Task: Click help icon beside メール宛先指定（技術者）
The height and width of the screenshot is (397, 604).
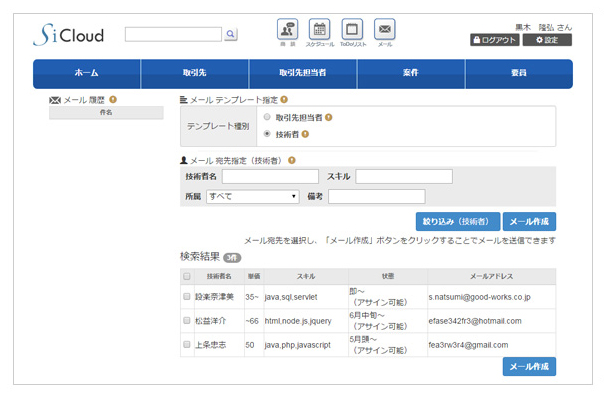Action: (292, 161)
